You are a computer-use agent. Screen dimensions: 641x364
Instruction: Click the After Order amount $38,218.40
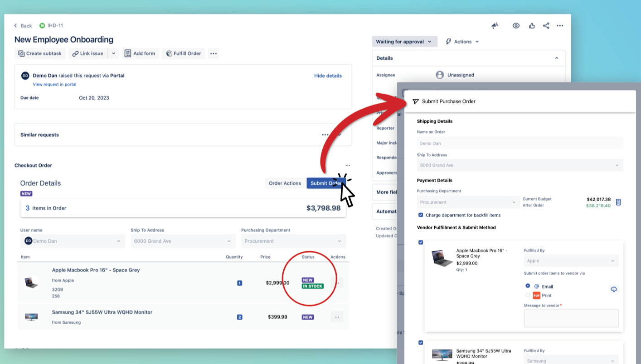[x=598, y=206]
